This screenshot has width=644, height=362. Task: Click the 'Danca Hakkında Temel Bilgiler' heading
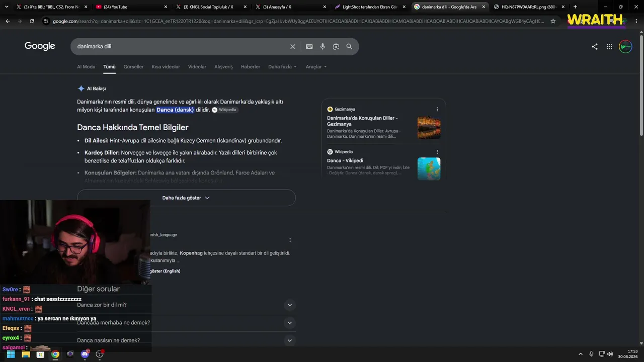tap(132, 127)
